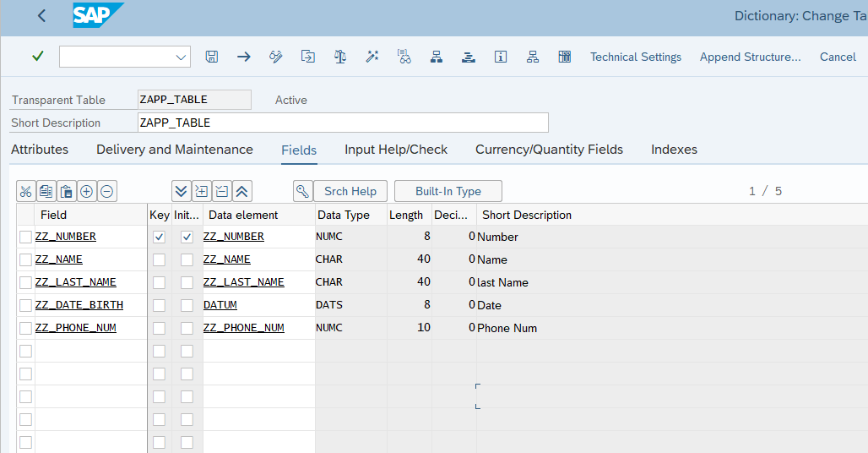Screen dimensions: 868x453
Task: Cut selected row with scissors icon
Action: point(26,192)
